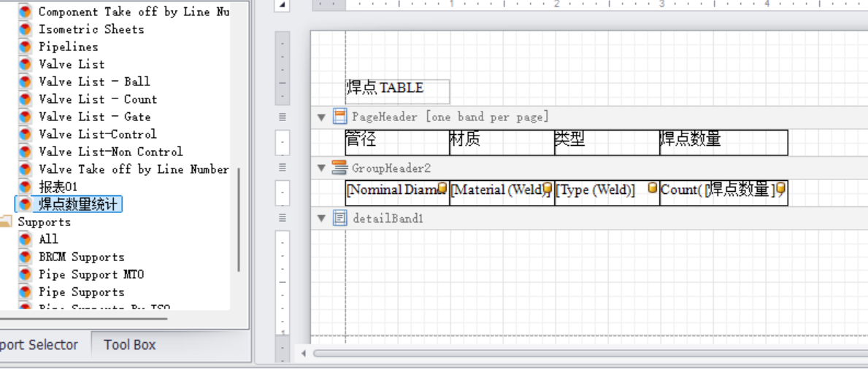The width and height of the screenshot is (868, 369).
Task: Select the [Nominal Diam field cell
Action: pos(397,193)
